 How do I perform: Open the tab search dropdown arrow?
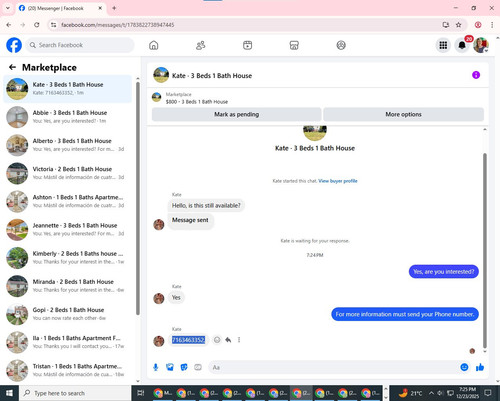(8, 8)
